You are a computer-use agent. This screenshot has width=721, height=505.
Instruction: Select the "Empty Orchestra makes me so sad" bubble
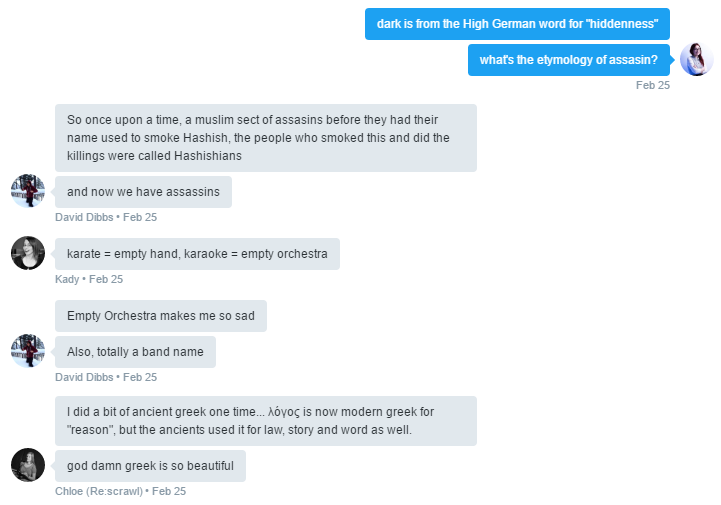click(161, 316)
